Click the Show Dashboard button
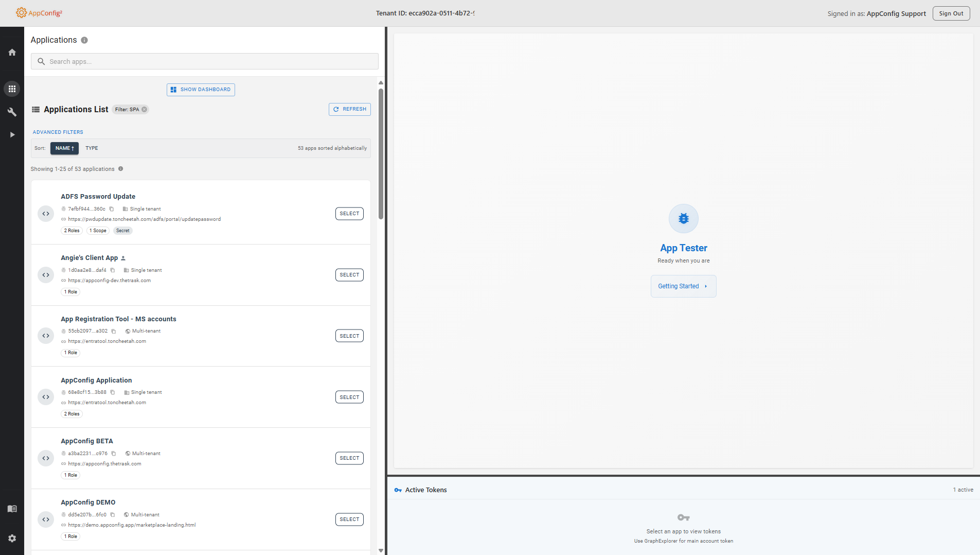The height and width of the screenshot is (555, 980). [201, 90]
